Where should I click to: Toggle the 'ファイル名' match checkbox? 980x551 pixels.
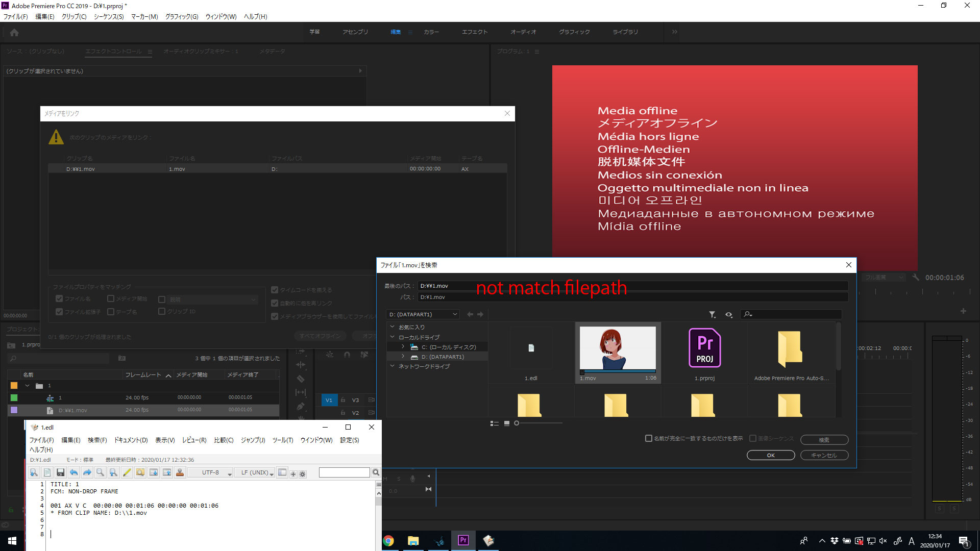click(59, 298)
